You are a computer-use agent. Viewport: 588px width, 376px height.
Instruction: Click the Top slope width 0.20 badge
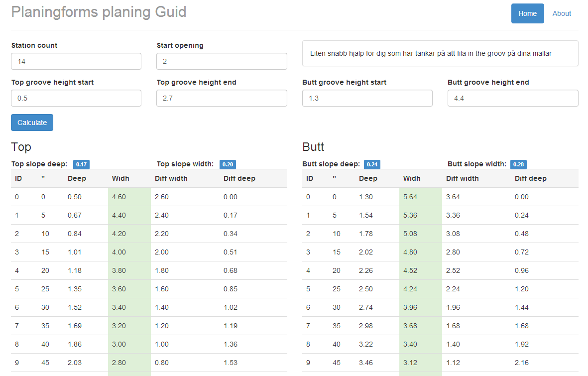[x=227, y=164]
